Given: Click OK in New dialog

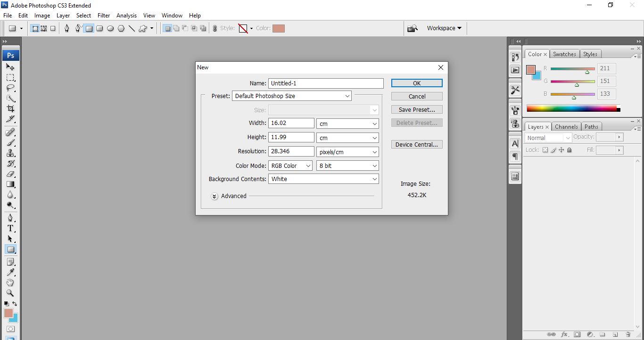Looking at the screenshot, I should point(417,83).
